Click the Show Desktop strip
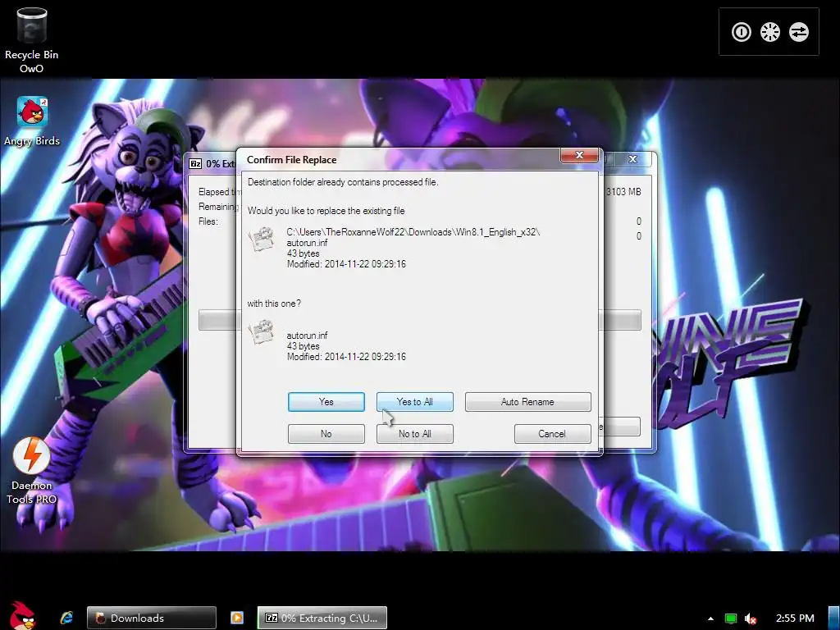 coord(834,618)
